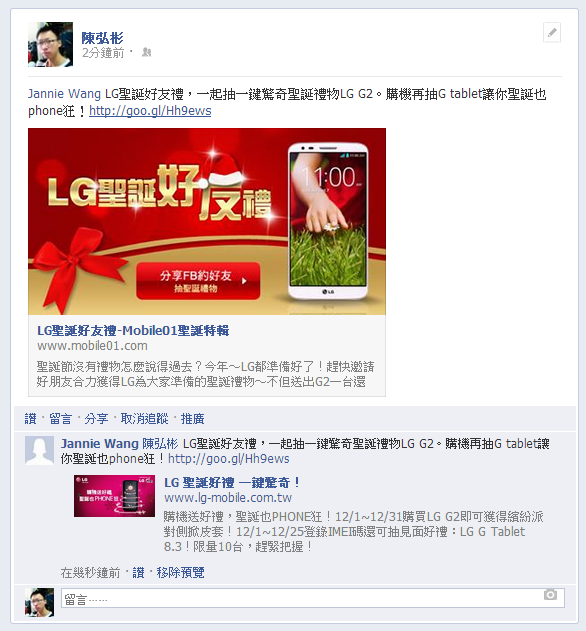Open 陳弘彬's profile picture on post header
Viewport: 586px width, 631px height.
pyautogui.click(x=50, y=44)
